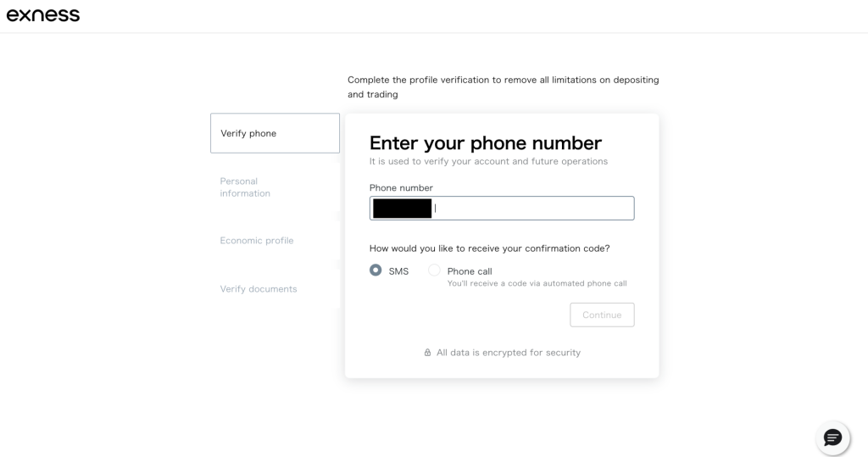Click the automated phone call description
This screenshot has width=868, height=457.
tap(537, 283)
